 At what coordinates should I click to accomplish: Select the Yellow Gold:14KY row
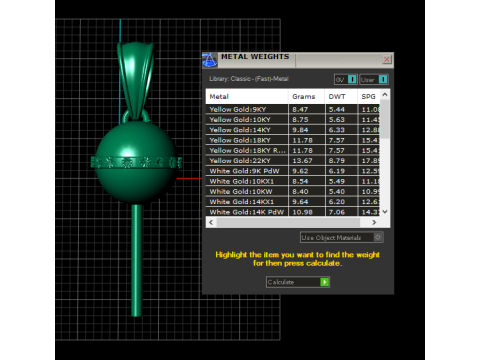click(x=293, y=130)
